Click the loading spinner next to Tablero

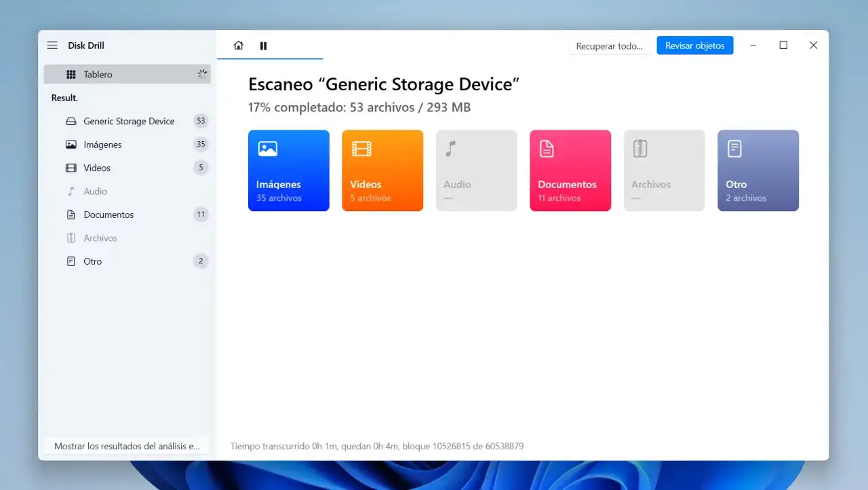point(201,74)
